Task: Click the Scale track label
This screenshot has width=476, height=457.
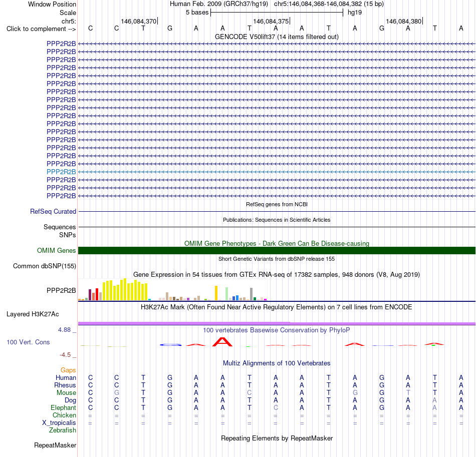Action: pos(68,13)
